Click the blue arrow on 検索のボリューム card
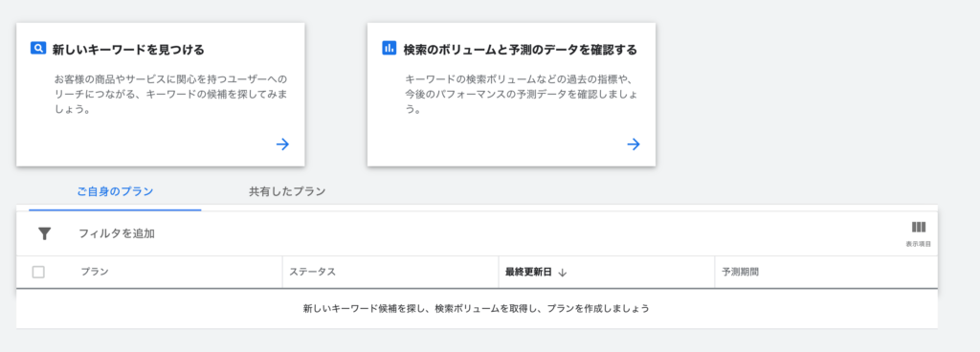980x352 pixels. (634, 144)
